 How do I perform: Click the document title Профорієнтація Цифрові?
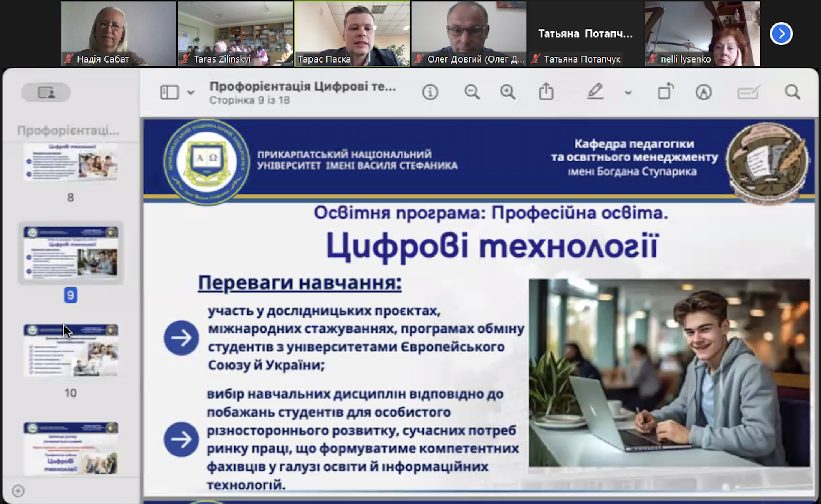pos(302,87)
